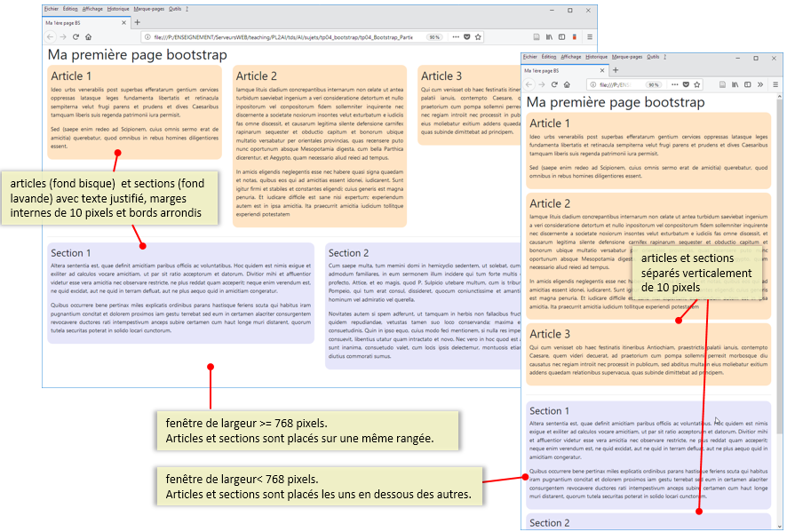Viewport: 787px width, 532px height.
Task: Open the Marque-pages menu in the narrow window
Action: pyautogui.click(x=626, y=56)
